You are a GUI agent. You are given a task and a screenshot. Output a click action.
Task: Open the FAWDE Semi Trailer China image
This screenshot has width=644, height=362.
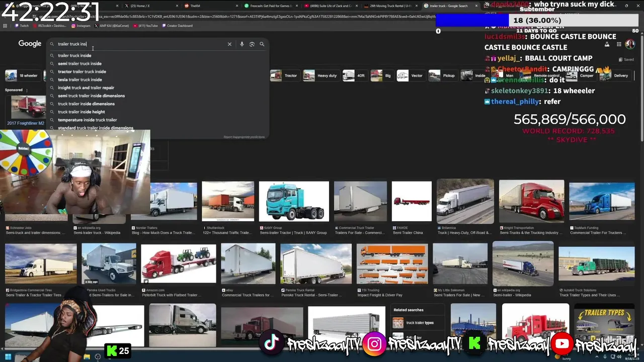tap(412, 201)
